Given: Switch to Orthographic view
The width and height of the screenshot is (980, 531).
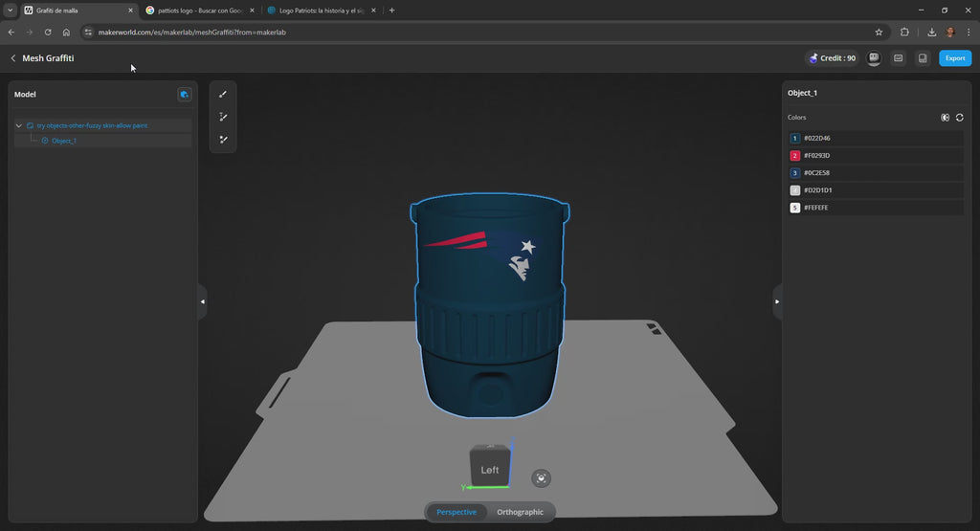Looking at the screenshot, I should click(520, 512).
